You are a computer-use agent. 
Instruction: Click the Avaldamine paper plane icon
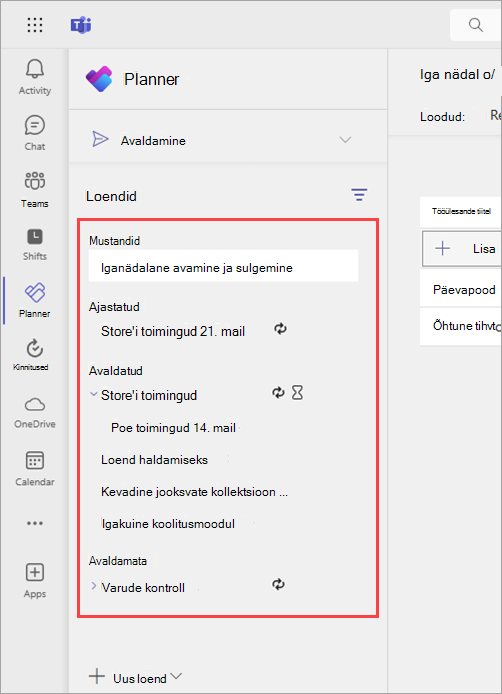[x=100, y=139]
